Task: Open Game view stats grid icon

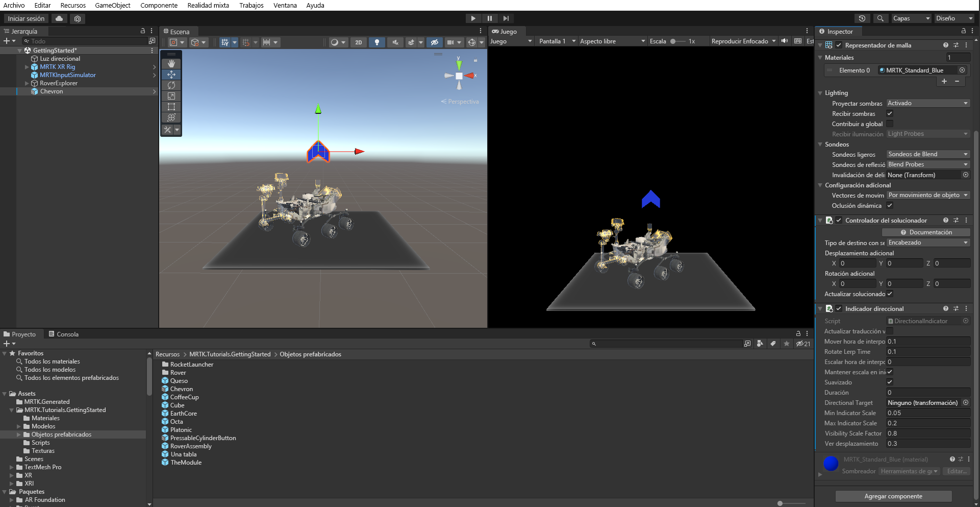Action: 798,41
